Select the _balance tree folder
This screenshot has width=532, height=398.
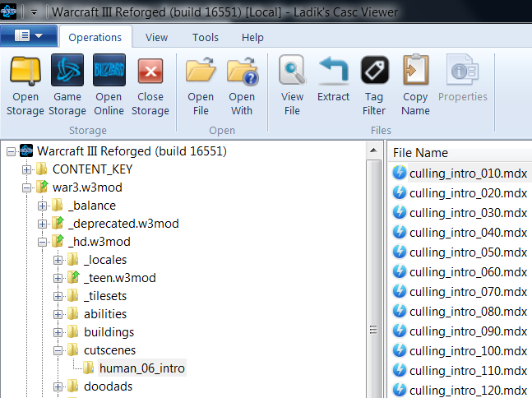[x=92, y=206]
